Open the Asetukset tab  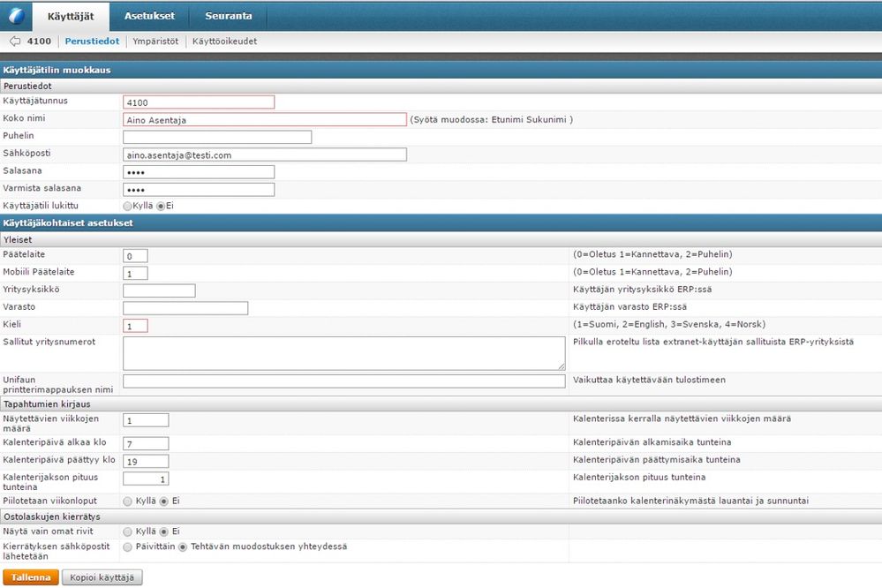[149, 16]
